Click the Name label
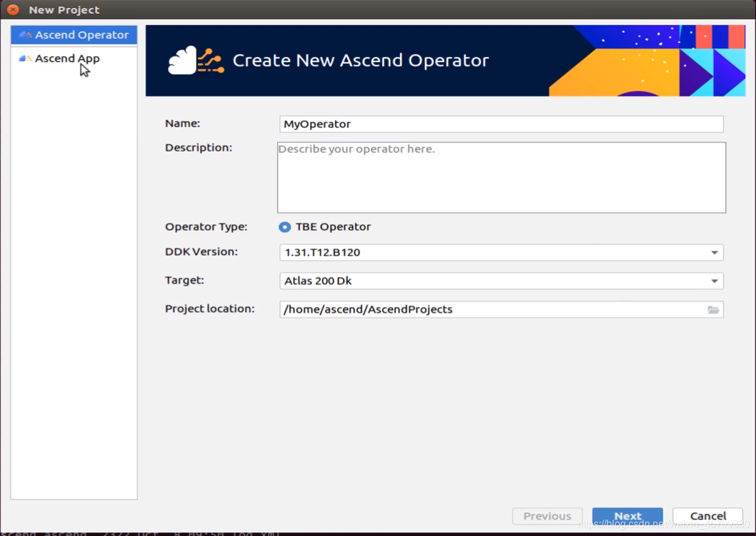Viewport: 756px width, 536px height. 182,124
